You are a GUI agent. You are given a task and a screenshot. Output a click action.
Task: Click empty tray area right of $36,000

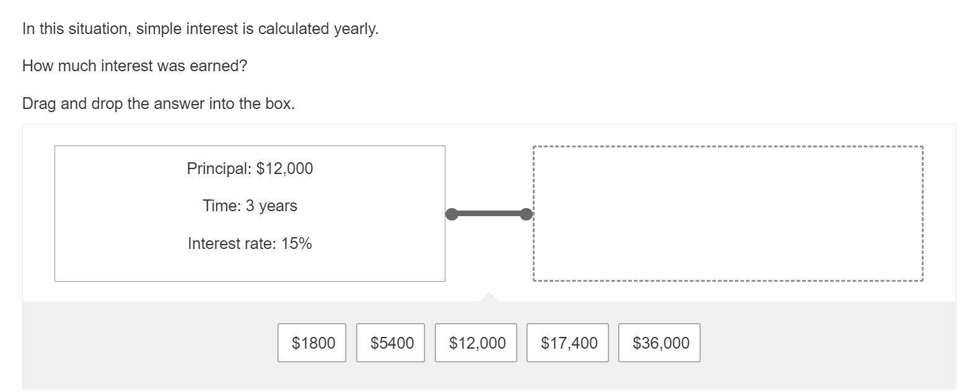[824, 342]
